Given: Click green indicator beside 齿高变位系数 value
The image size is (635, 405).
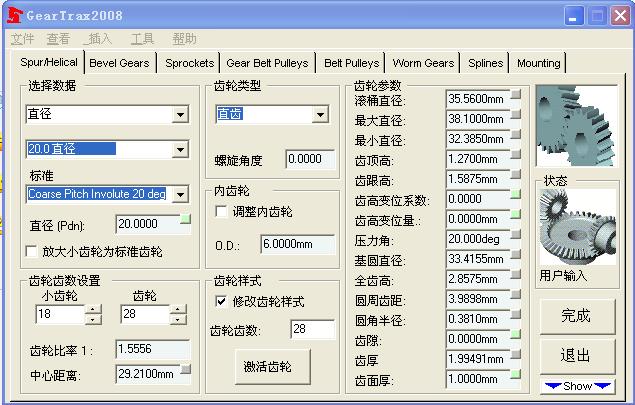Looking at the screenshot, I should point(516,194).
